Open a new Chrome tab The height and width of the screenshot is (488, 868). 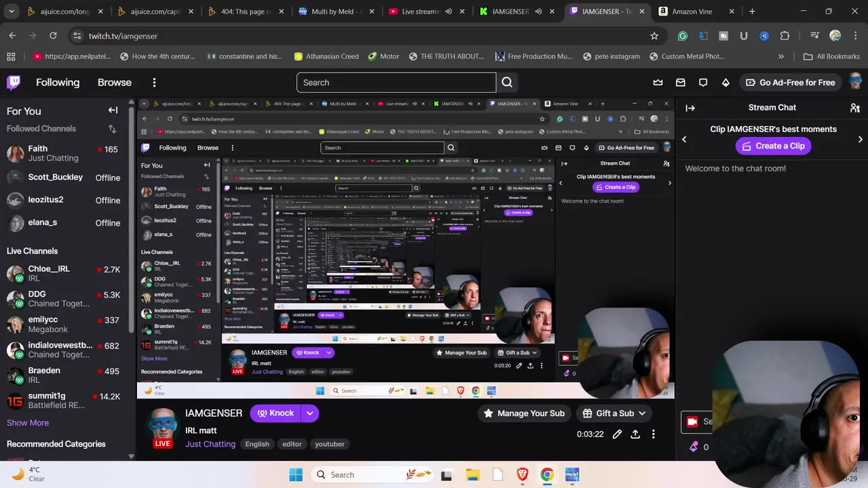pos(752,12)
